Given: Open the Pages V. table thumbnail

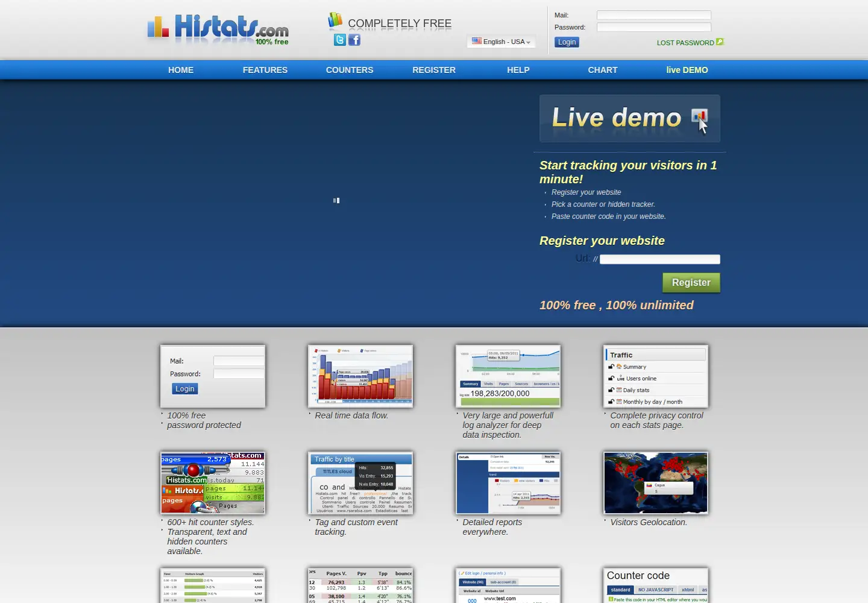Looking at the screenshot, I should (360, 585).
